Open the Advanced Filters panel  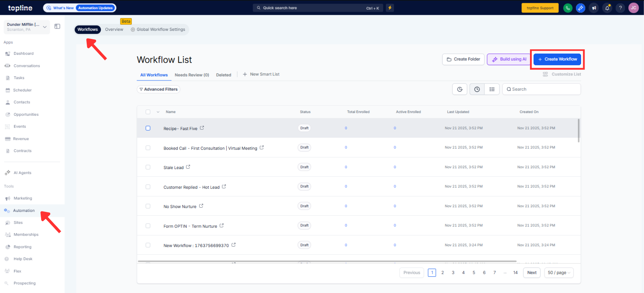[159, 89]
